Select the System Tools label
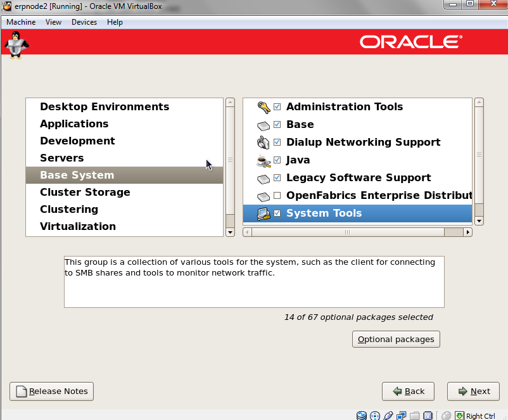The height and width of the screenshot is (420, 508). pyautogui.click(x=324, y=213)
